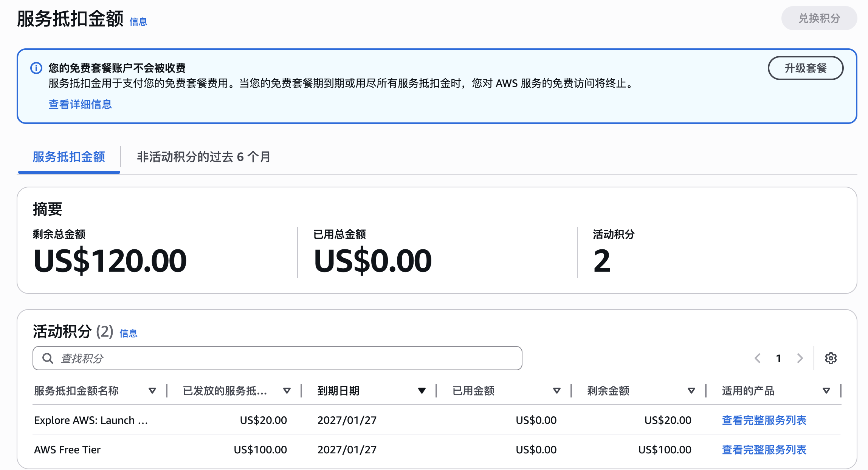Click the info circle icon in banner

(x=36, y=68)
